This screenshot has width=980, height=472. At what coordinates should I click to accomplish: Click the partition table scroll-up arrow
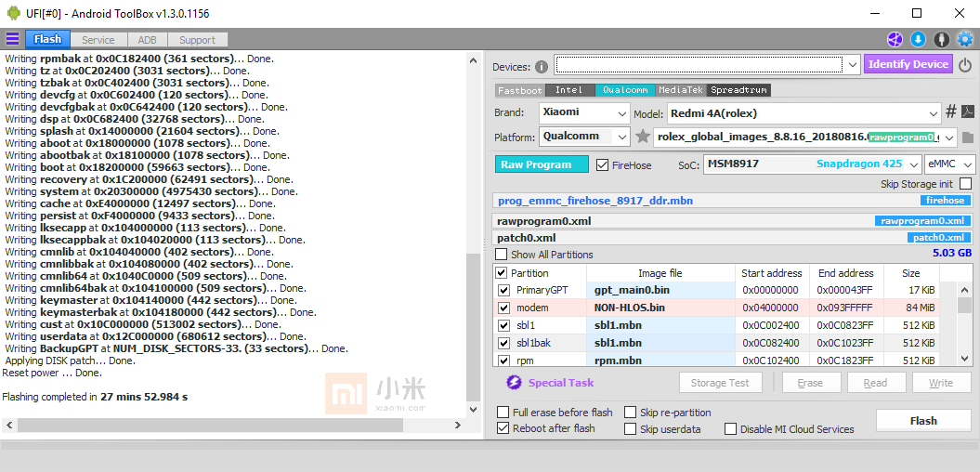(x=964, y=290)
